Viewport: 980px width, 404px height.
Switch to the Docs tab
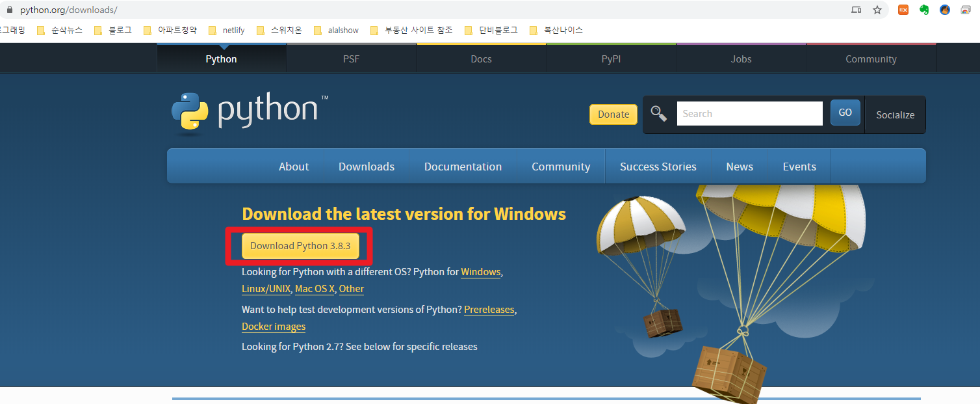pyautogui.click(x=482, y=59)
